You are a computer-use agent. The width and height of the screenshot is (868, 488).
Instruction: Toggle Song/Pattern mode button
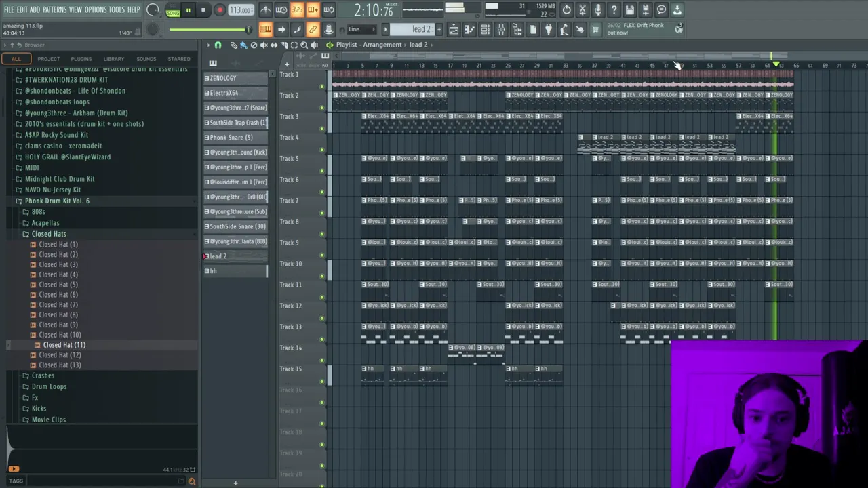[173, 11]
